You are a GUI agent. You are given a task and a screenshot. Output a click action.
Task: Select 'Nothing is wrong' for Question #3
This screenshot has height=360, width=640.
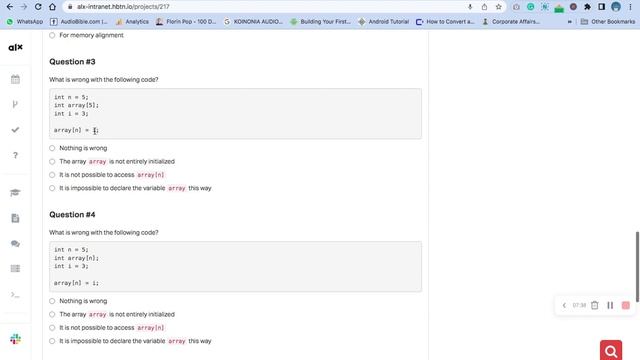click(52, 148)
